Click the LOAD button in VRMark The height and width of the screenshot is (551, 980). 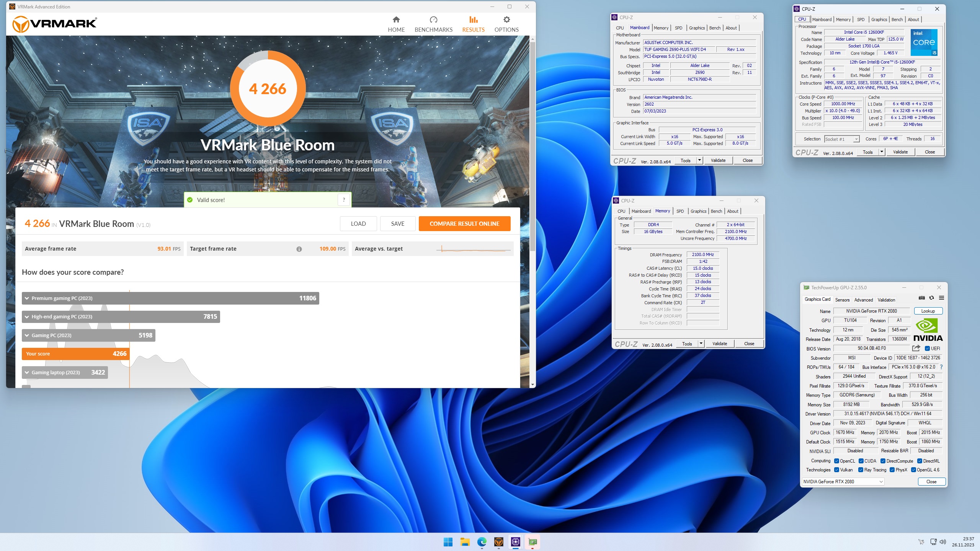pyautogui.click(x=358, y=224)
